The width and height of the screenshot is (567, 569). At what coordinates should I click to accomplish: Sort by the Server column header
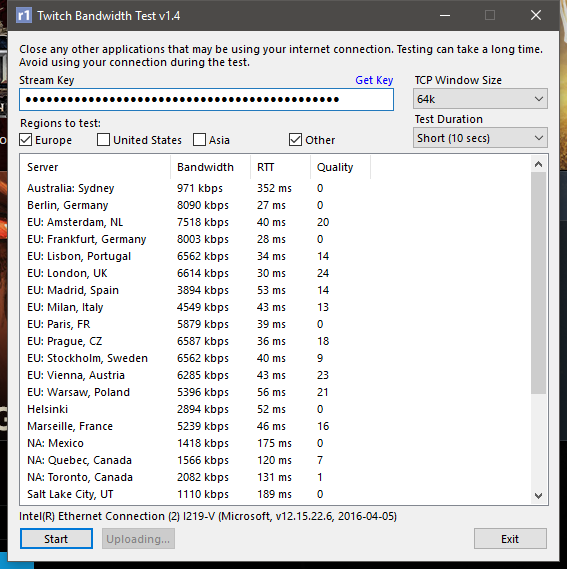95,167
